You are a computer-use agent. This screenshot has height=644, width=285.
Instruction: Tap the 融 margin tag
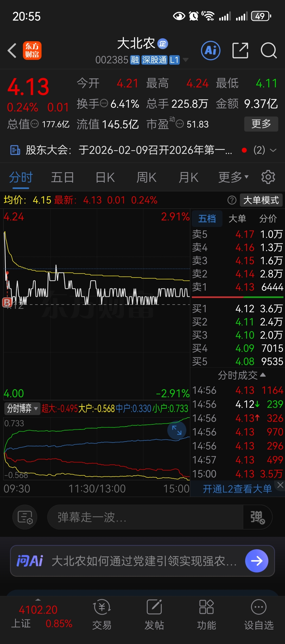(135, 60)
